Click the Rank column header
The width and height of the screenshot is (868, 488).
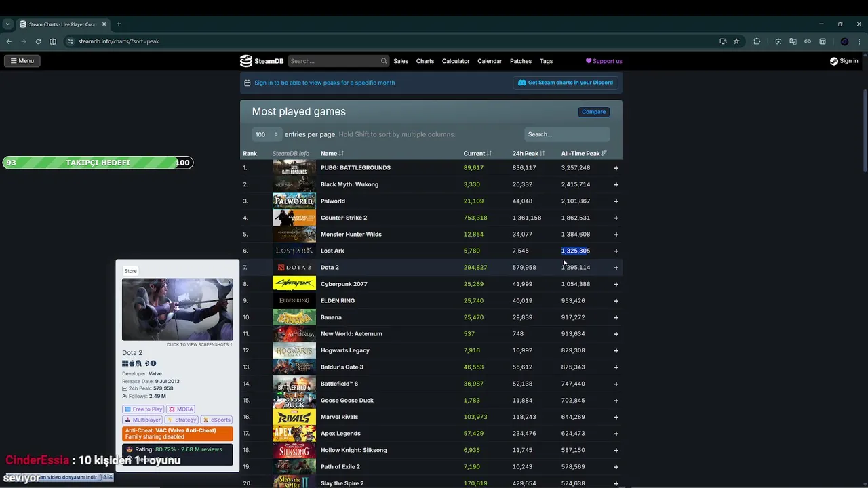pos(250,154)
